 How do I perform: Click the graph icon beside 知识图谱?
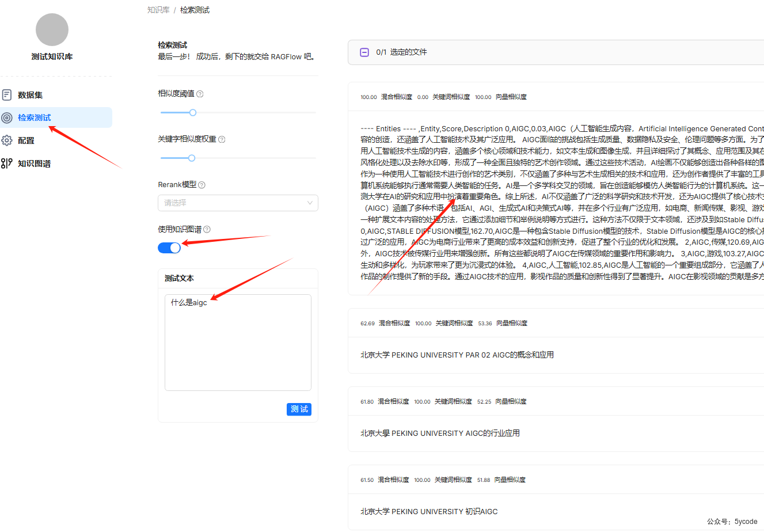click(7, 164)
